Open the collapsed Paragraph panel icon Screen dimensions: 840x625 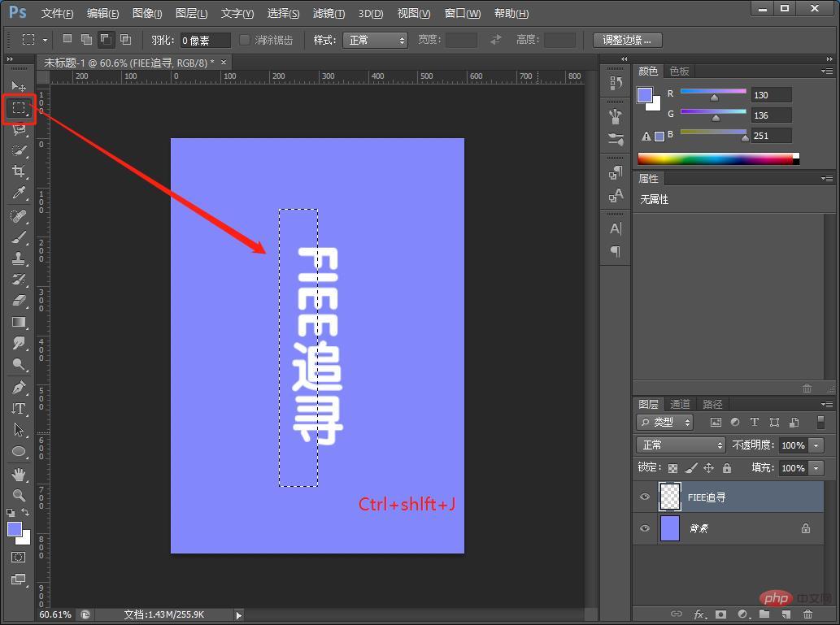[616, 252]
